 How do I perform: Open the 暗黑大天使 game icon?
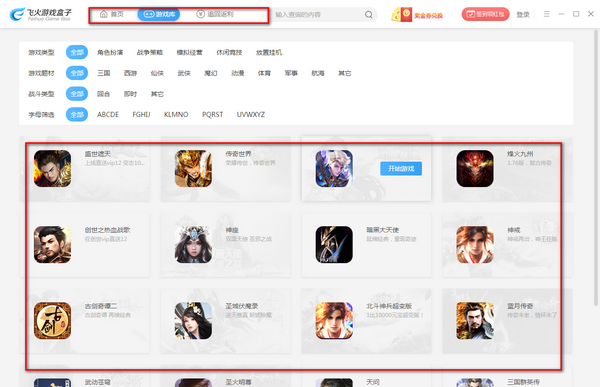[334, 245]
